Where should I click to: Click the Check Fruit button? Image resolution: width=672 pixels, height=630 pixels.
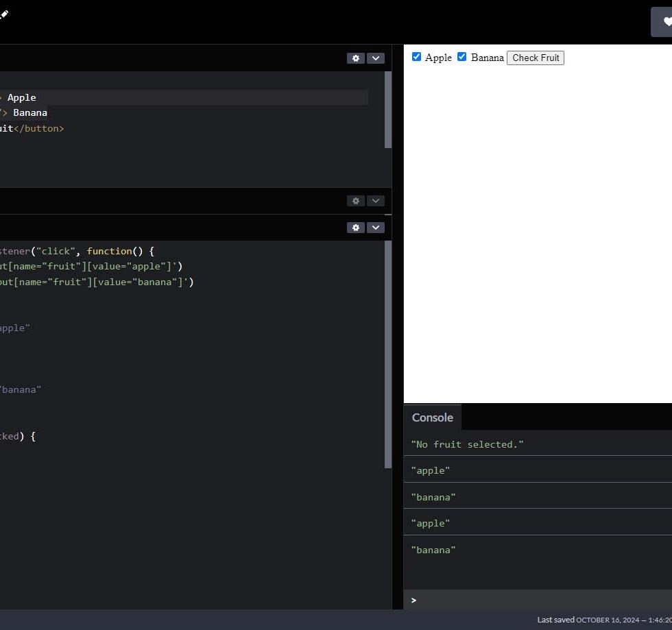[535, 58]
